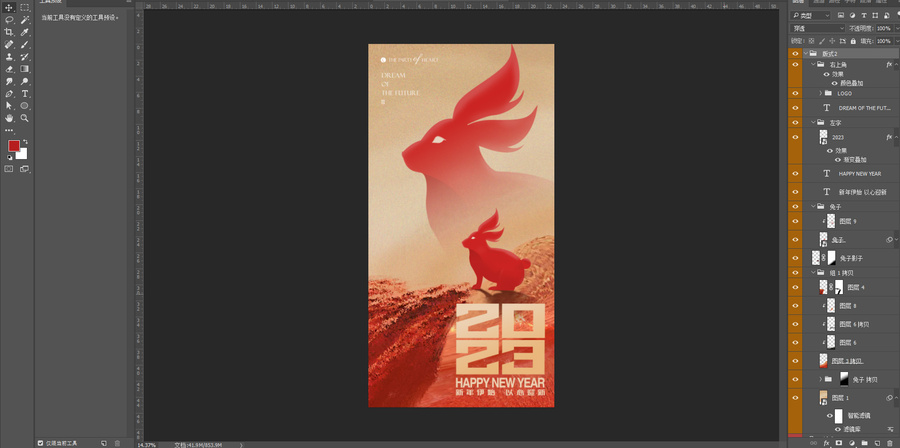Select the Dodge tool
Image resolution: width=900 pixels, height=448 pixels.
(25, 81)
